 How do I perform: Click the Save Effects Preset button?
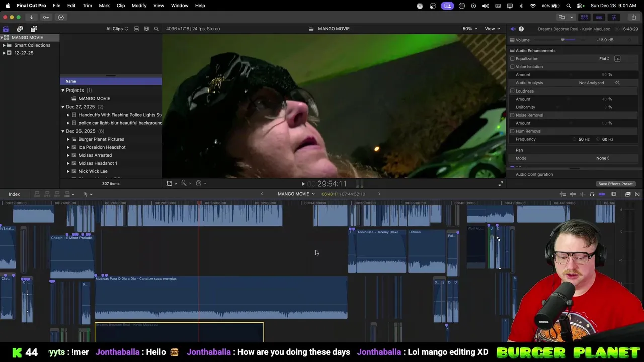pyautogui.click(x=615, y=184)
